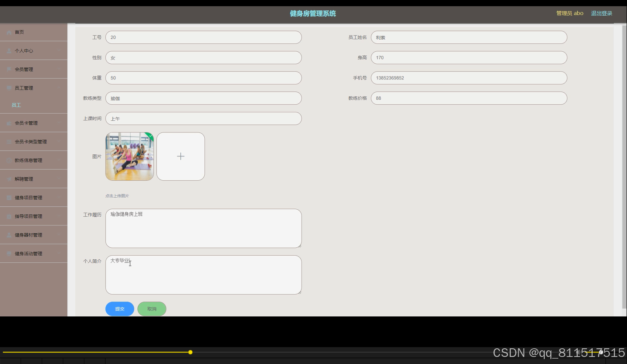This screenshot has width=627, height=364.
Task: Expand the 会员卡管理 menu chevron
Action: [x=59, y=123]
